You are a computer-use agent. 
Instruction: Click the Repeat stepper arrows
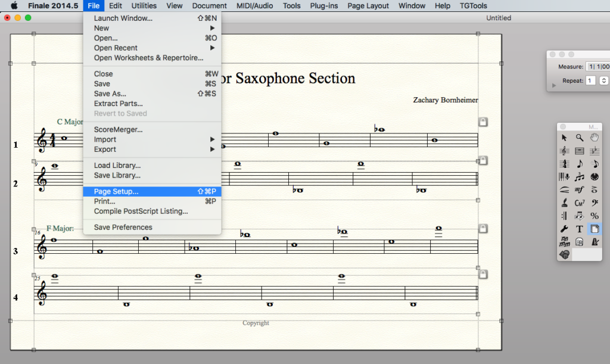click(x=603, y=80)
